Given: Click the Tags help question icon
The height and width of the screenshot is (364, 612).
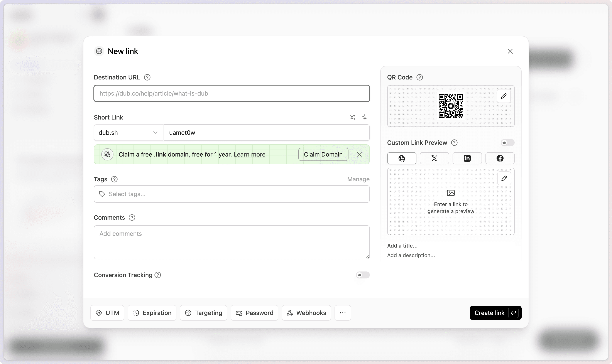Looking at the screenshot, I should point(114,179).
